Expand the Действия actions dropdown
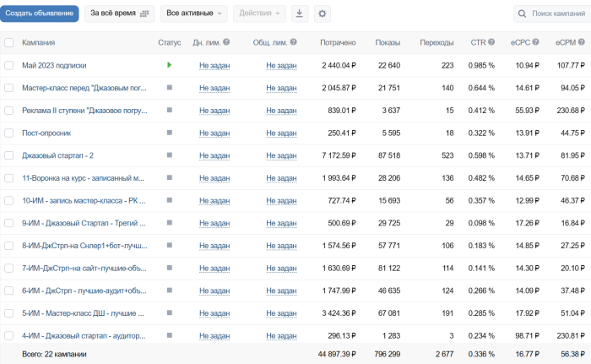Image resolution: width=591 pixels, height=364 pixels. pos(259,14)
